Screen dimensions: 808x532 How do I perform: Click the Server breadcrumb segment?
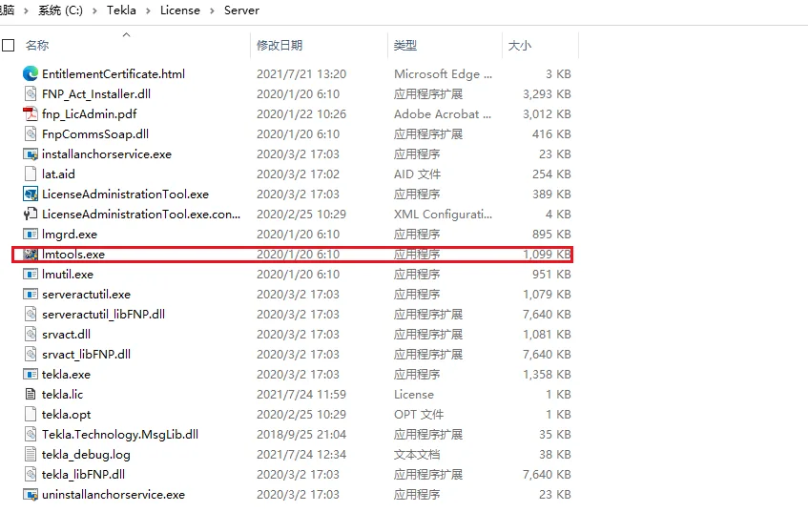pyautogui.click(x=241, y=10)
